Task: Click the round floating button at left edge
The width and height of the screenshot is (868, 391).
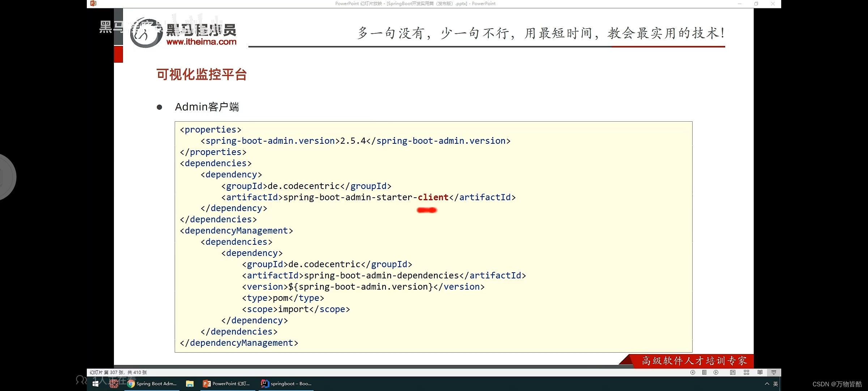Action: point(6,177)
